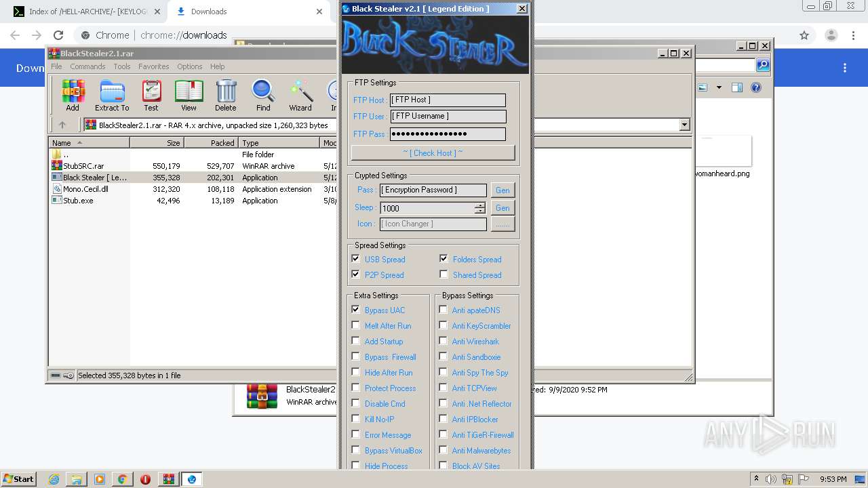Image resolution: width=868 pixels, height=488 pixels.
Task: Click the Explorer window search magnifier icon
Action: [x=763, y=65]
